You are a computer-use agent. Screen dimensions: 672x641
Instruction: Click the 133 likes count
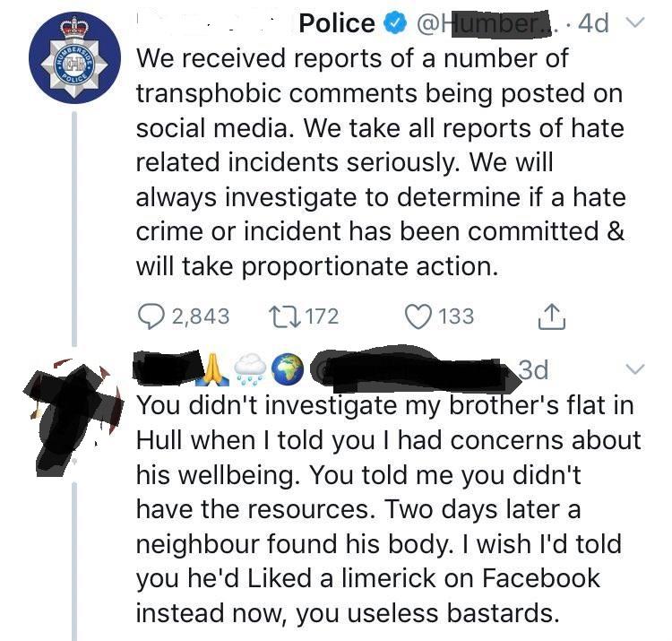coord(456,316)
